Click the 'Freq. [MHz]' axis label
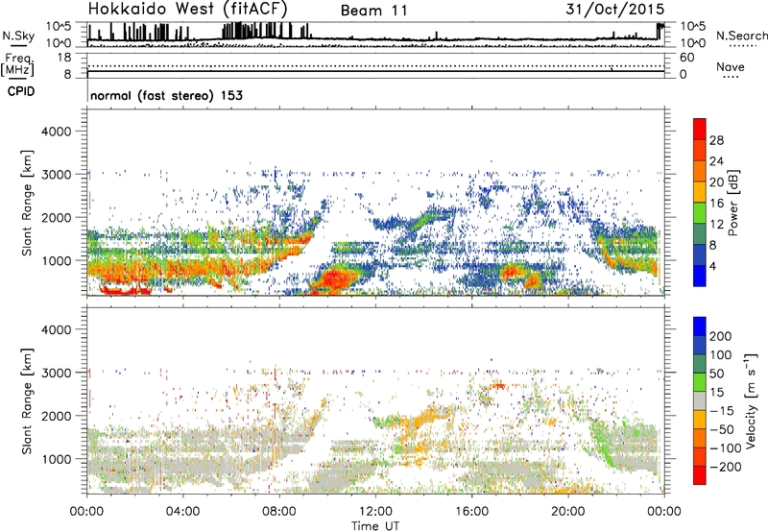 point(17,65)
